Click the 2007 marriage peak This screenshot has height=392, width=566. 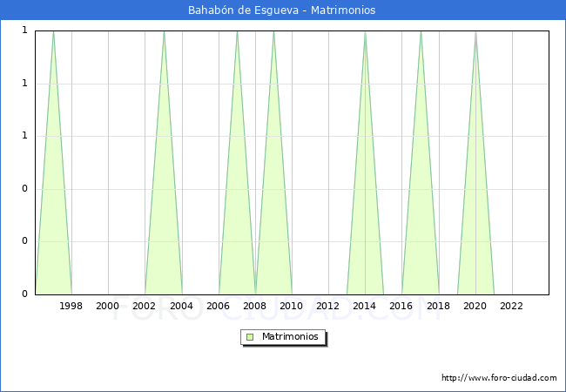237,32
